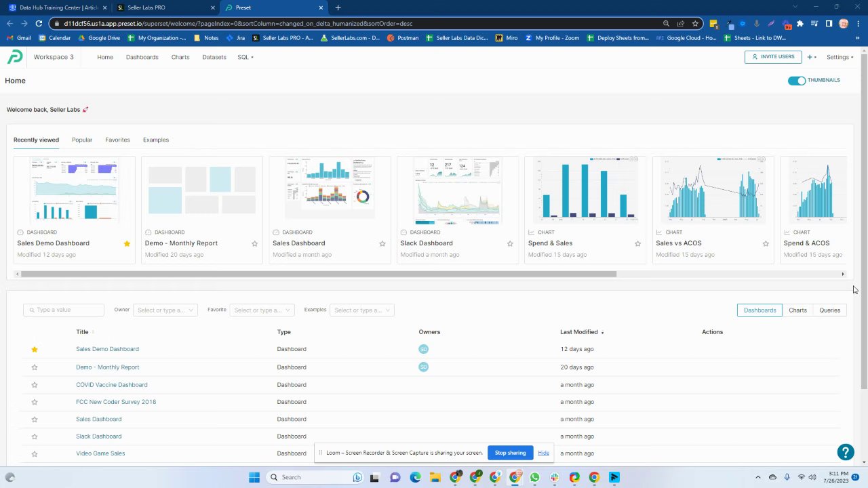The image size is (868, 488).
Task: Favorite the Spend & Sales chart card
Action: pos(637,243)
